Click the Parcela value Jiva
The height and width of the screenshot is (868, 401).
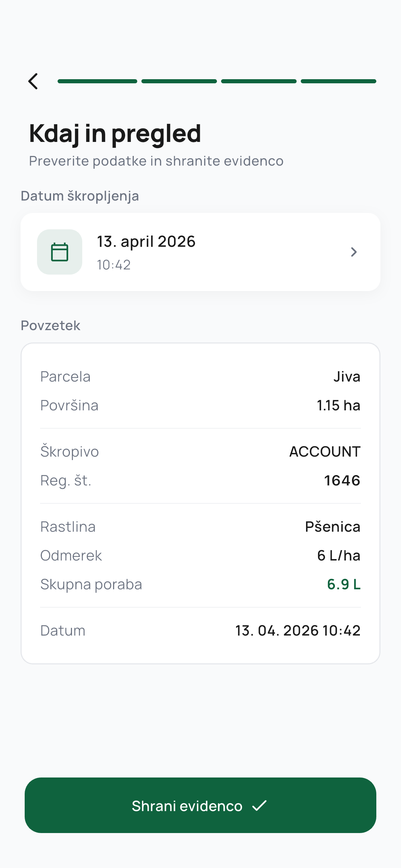[347, 377]
